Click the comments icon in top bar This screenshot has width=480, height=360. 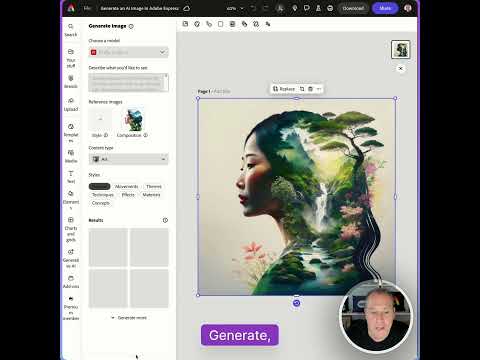306,8
